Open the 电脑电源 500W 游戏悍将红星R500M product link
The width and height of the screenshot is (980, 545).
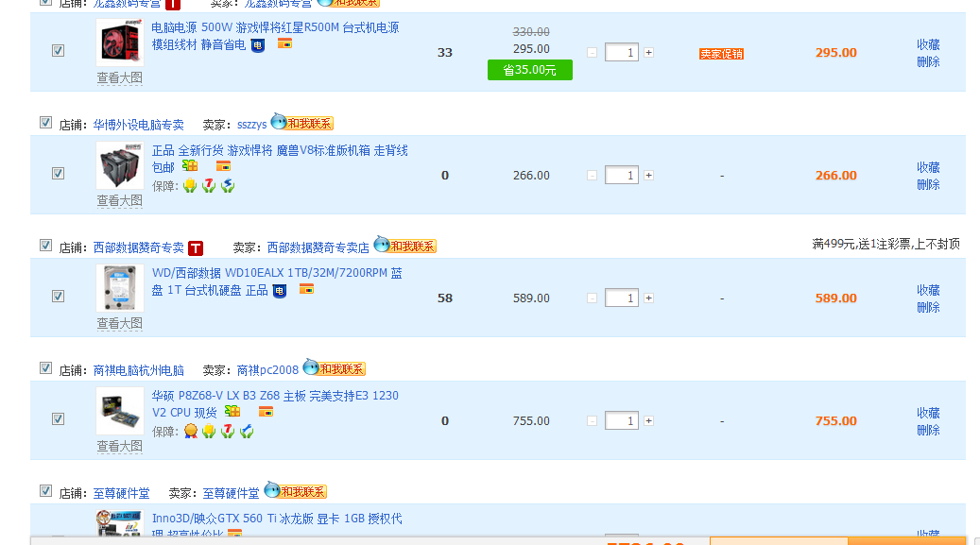(x=275, y=36)
